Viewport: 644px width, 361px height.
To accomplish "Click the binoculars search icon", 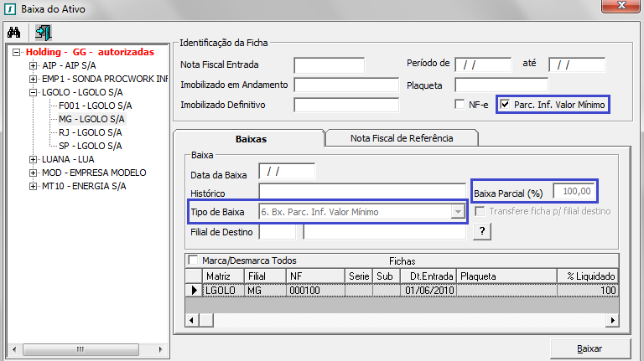I will click(13, 33).
